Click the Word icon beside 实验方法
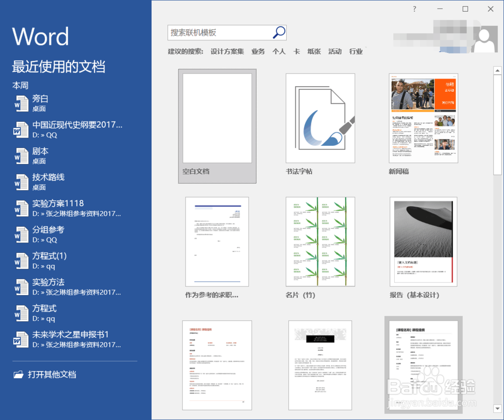This screenshot has height=420, width=504. tap(21, 287)
